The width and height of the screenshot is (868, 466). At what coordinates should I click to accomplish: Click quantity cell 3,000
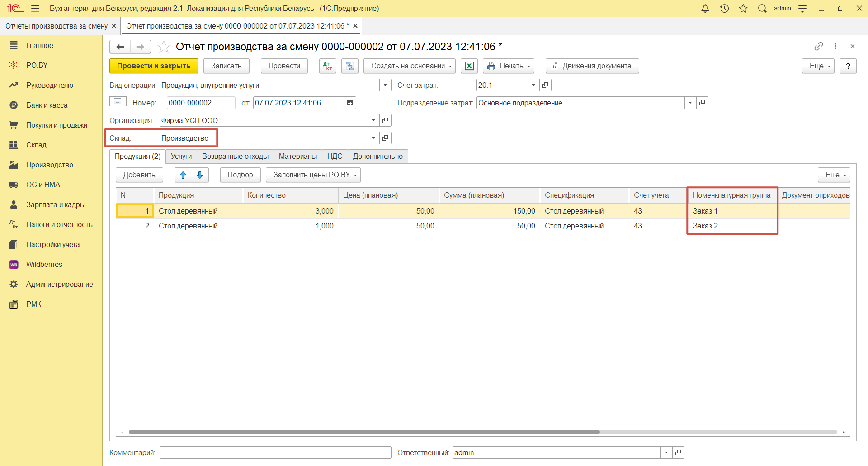point(291,211)
